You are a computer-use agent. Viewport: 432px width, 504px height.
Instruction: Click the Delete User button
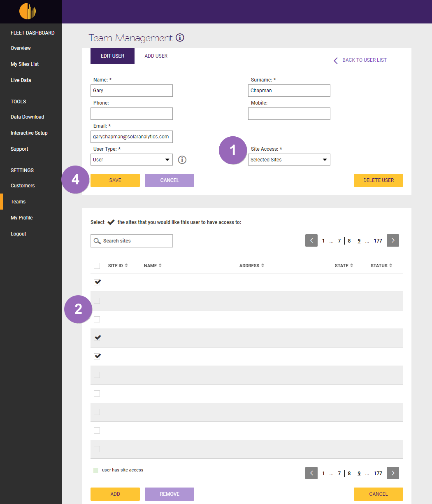point(379,180)
